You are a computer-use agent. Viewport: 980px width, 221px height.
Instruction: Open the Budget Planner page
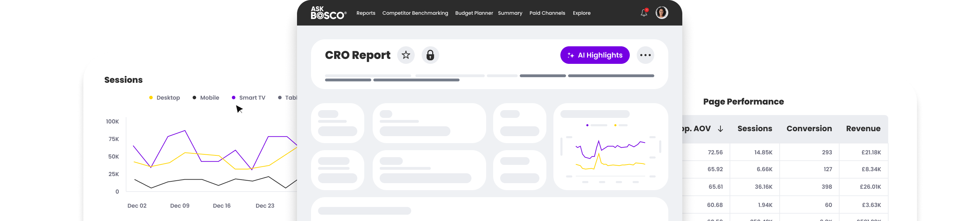(x=474, y=13)
